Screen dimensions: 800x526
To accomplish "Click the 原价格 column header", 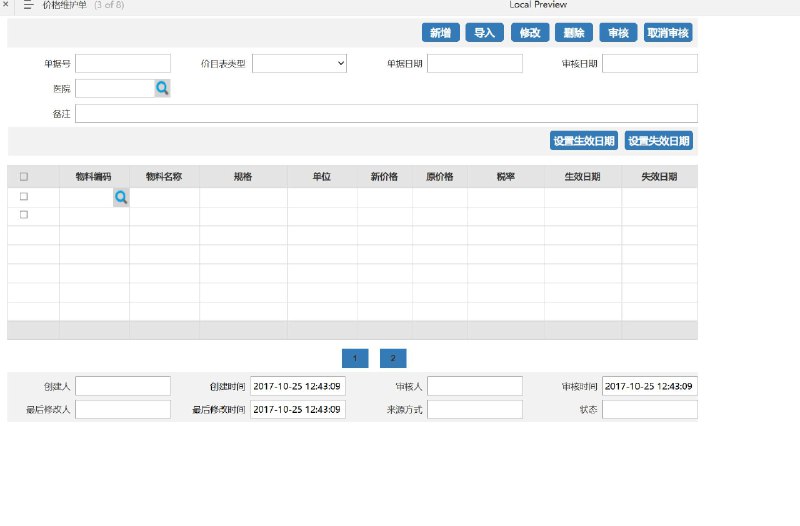I will (x=440, y=177).
